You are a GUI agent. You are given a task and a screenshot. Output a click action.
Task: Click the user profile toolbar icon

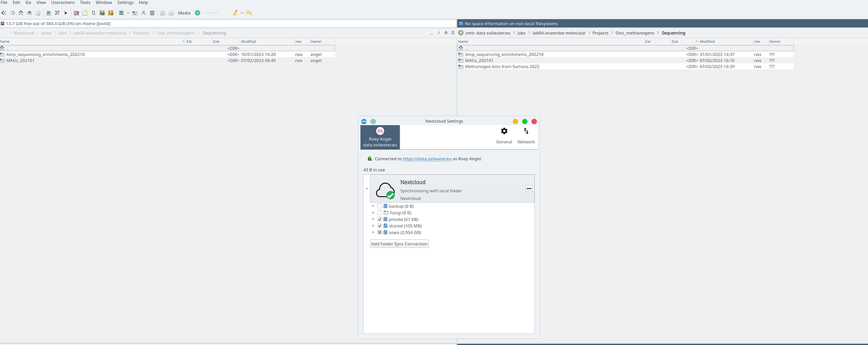tap(143, 13)
